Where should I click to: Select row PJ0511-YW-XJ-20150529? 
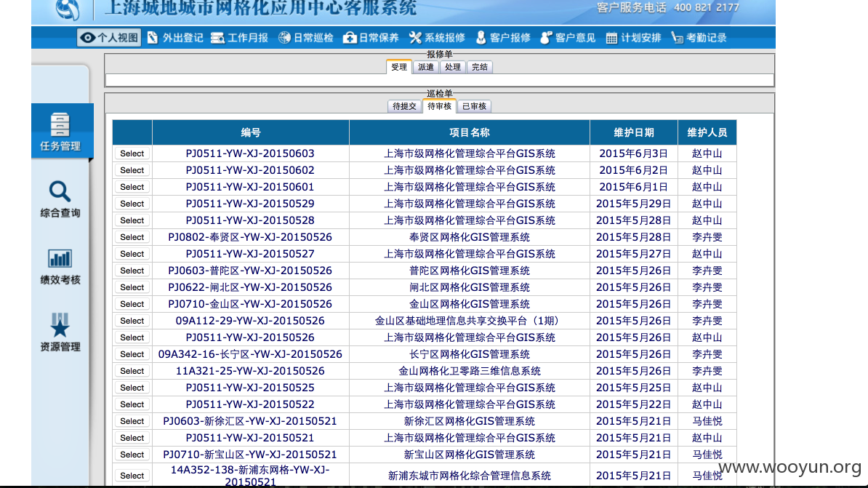click(x=132, y=204)
